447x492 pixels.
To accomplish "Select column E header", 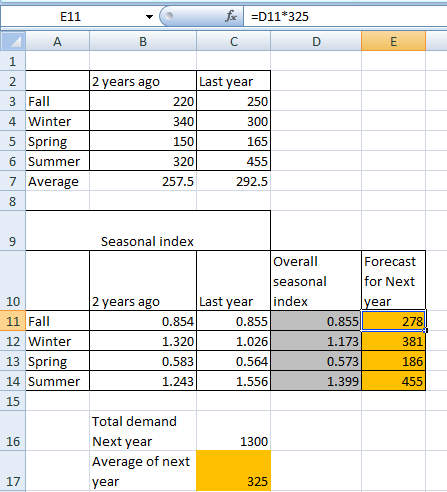I will coord(393,41).
